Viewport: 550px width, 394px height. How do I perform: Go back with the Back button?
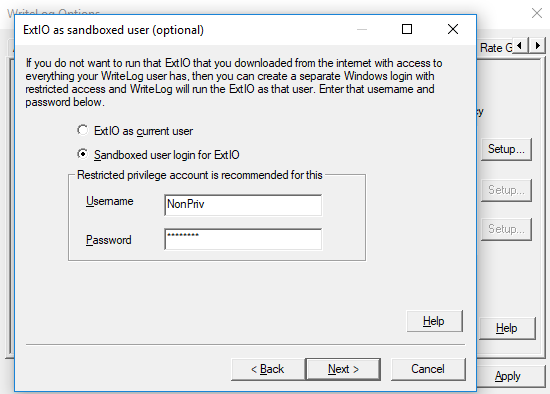point(268,369)
